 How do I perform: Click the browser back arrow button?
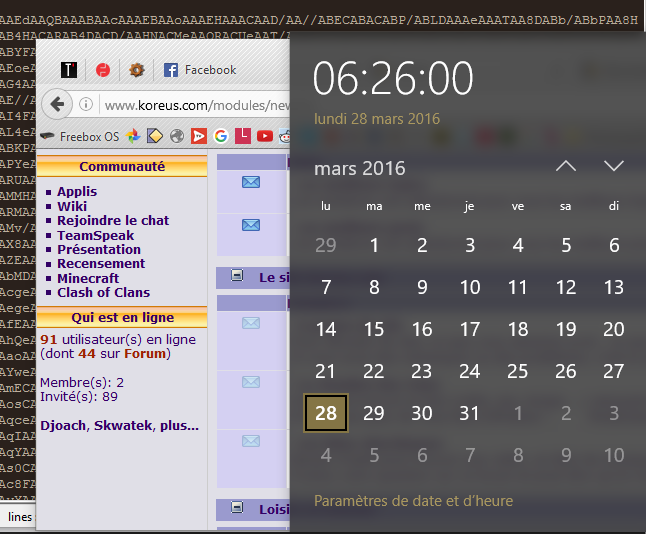(x=57, y=104)
